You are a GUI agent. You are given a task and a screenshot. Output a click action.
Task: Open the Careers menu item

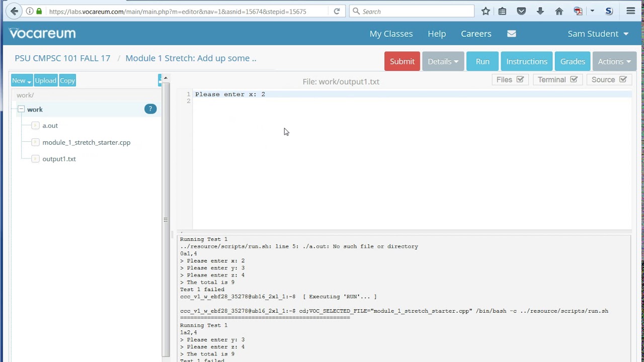[476, 34]
